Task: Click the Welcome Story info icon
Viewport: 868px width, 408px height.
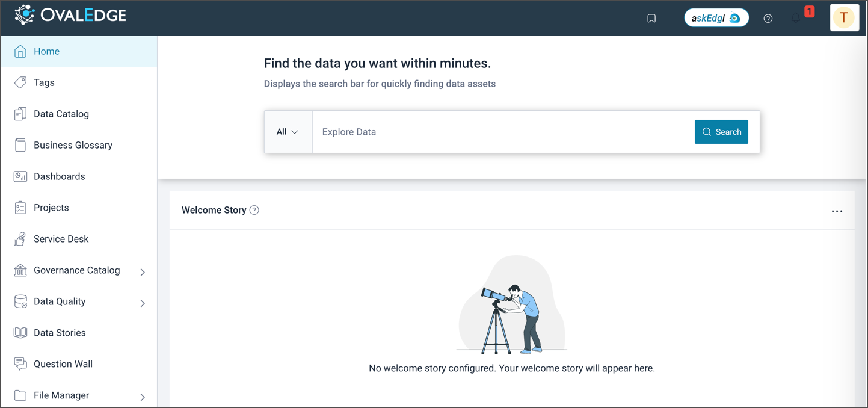Action: click(x=254, y=210)
